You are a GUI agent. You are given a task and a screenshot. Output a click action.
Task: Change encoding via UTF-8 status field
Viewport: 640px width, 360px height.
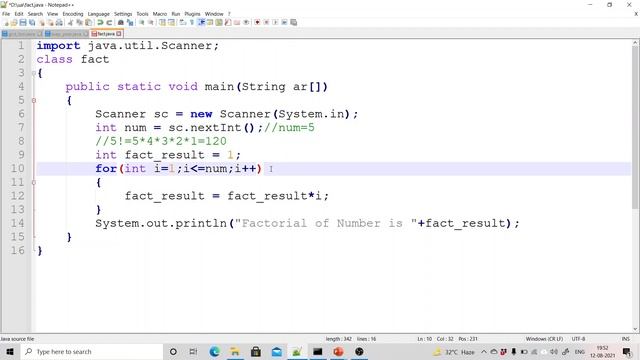point(578,339)
